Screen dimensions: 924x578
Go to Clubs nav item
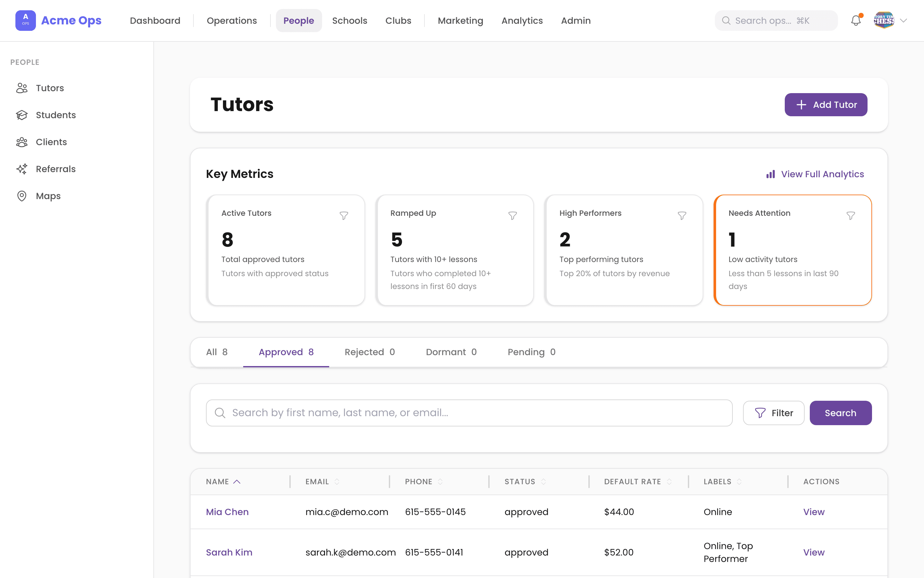pos(398,21)
